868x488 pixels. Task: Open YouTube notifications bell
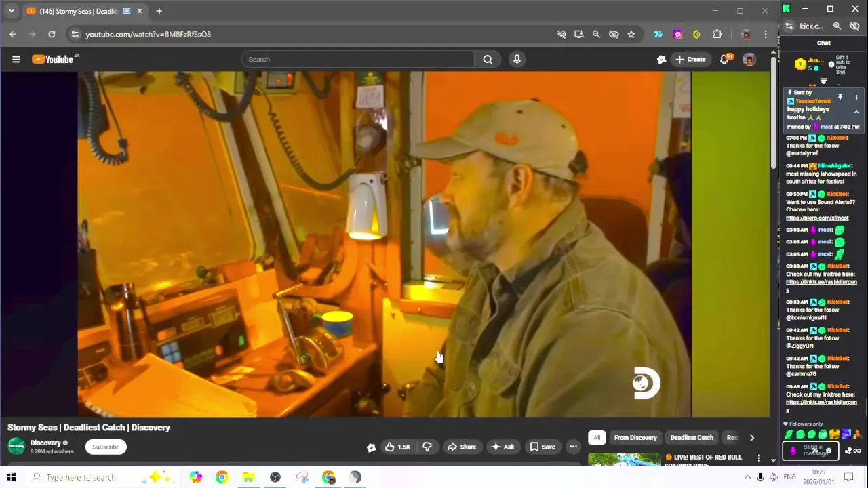pyautogui.click(x=724, y=60)
